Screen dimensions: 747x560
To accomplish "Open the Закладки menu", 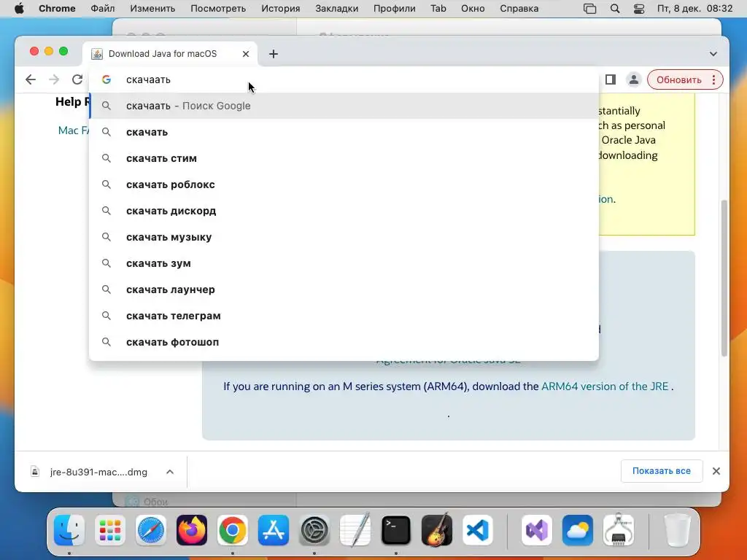I will [x=337, y=9].
